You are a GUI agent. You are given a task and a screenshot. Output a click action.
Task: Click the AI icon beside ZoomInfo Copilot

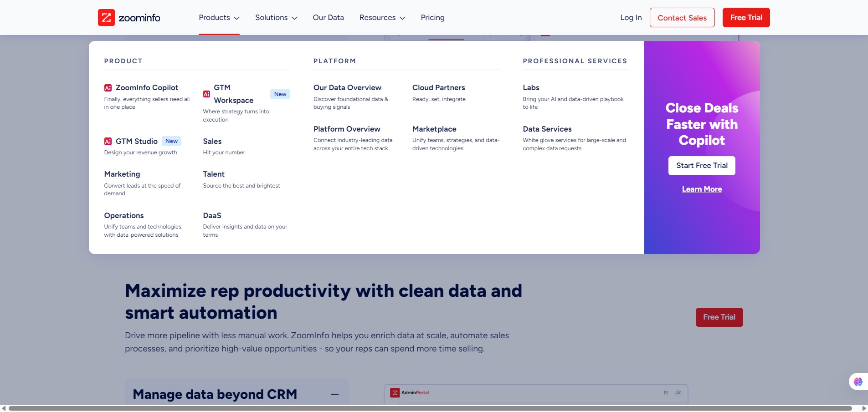point(108,88)
